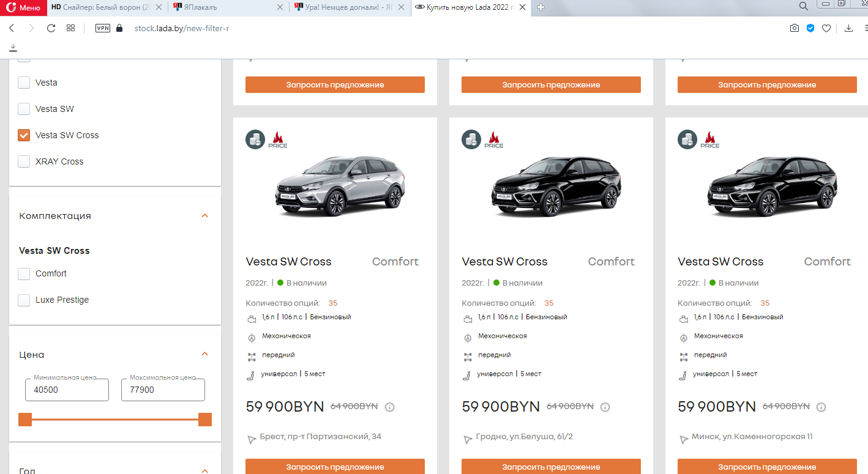Click the maximum price slider handle

205,420
